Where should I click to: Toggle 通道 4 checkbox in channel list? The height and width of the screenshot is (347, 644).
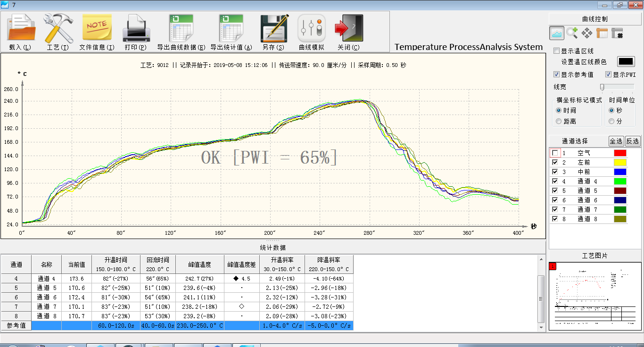point(555,181)
